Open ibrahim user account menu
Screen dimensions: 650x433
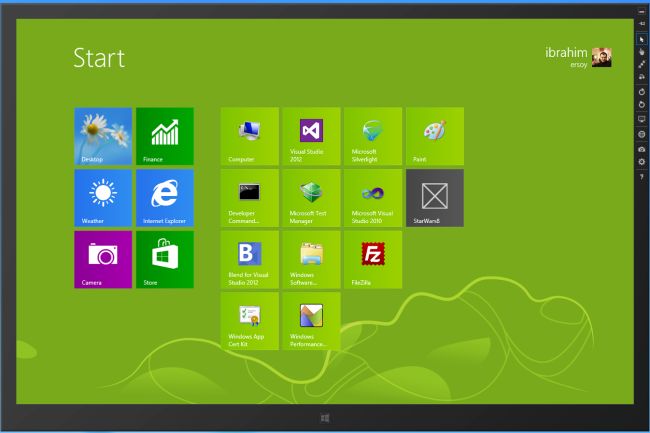click(x=578, y=57)
